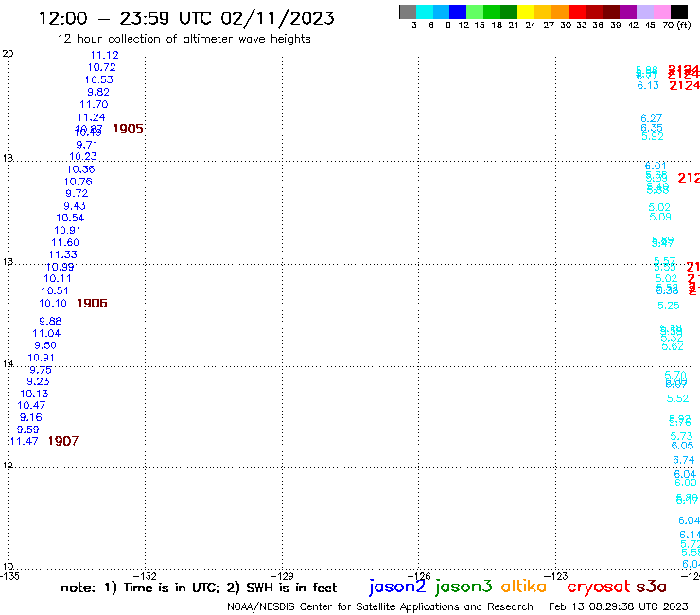Click the 12:00 – 23:59 UTC 02/11/2023 title

pos(186,18)
